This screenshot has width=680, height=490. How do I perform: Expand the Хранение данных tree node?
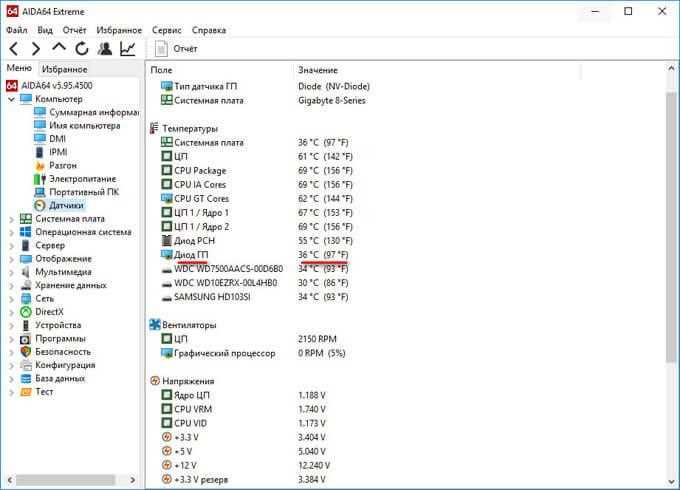[x=11, y=285]
